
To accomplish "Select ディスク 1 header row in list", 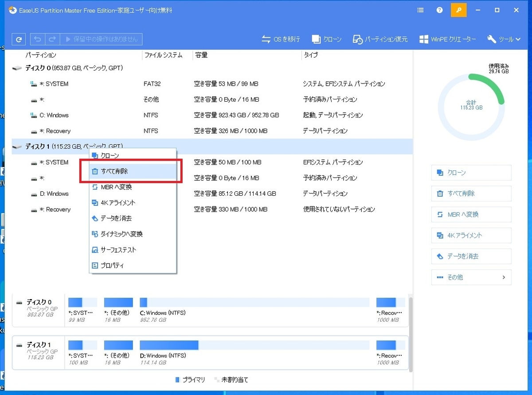I will 212,146.
